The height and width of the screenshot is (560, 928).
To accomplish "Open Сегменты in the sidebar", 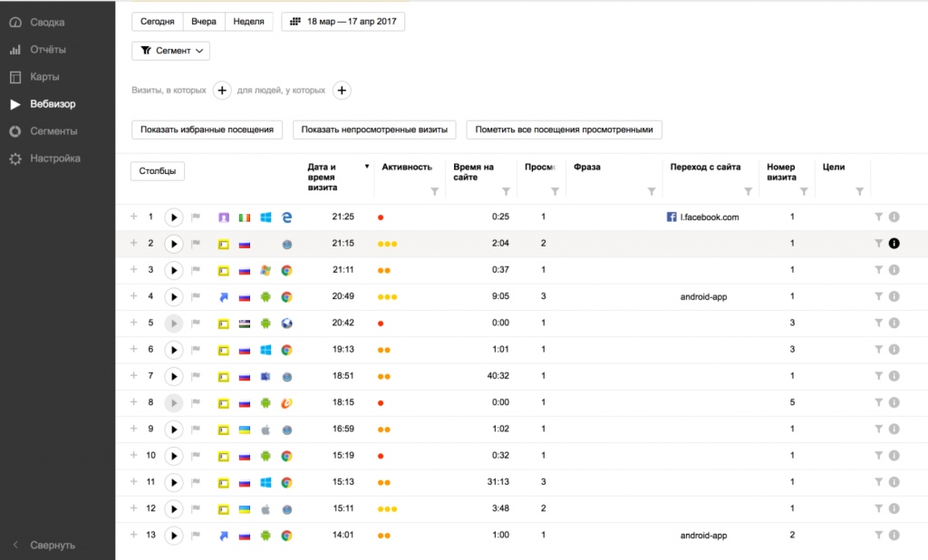I will 53,130.
